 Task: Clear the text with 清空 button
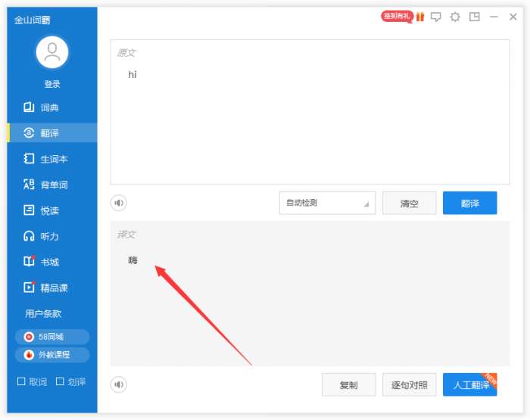(410, 203)
